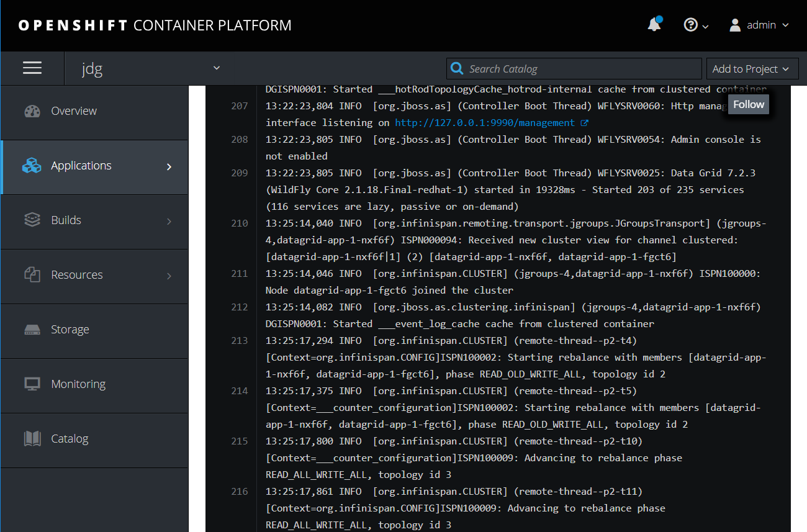
Task: Select log line number 207
Action: click(240, 106)
